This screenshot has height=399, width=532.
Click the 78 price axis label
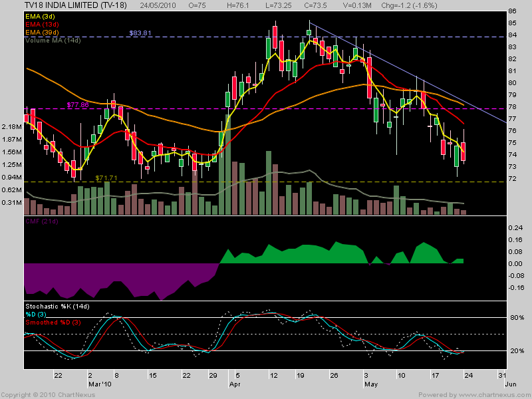[512, 107]
